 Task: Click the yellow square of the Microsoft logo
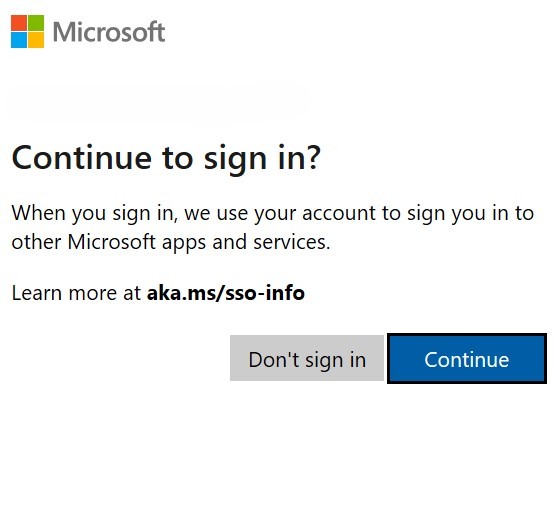36,40
